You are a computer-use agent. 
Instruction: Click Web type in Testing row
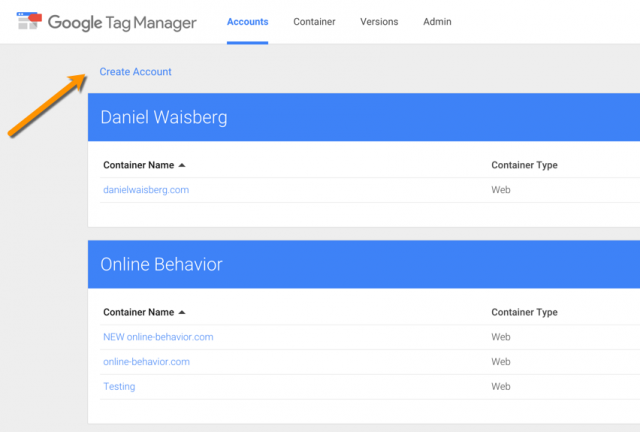coord(501,386)
